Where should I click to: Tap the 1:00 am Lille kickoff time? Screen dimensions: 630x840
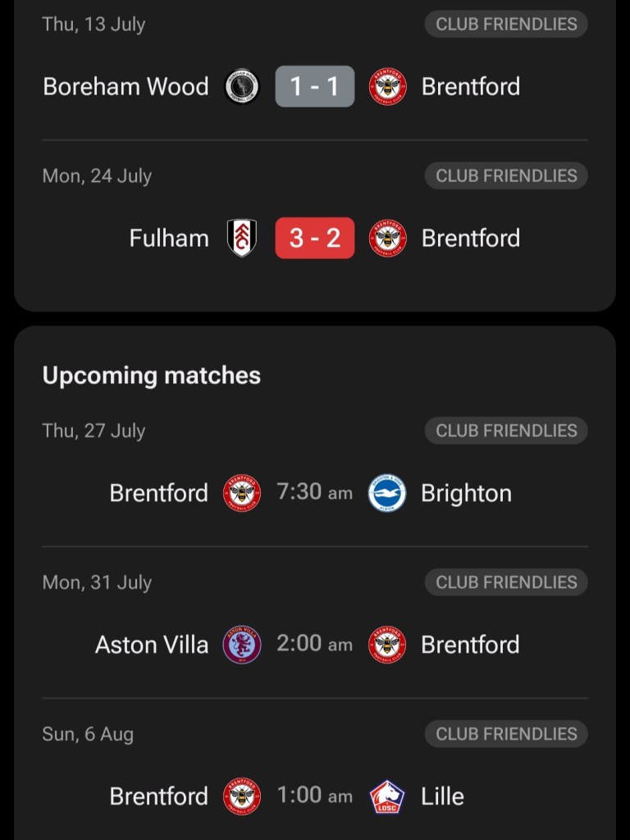[x=315, y=796]
